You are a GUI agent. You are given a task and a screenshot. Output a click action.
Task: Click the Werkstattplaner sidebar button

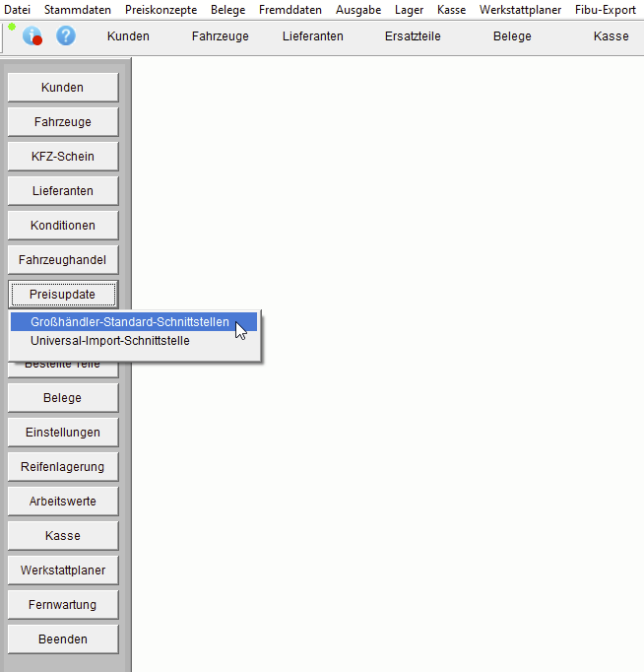pos(63,571)
